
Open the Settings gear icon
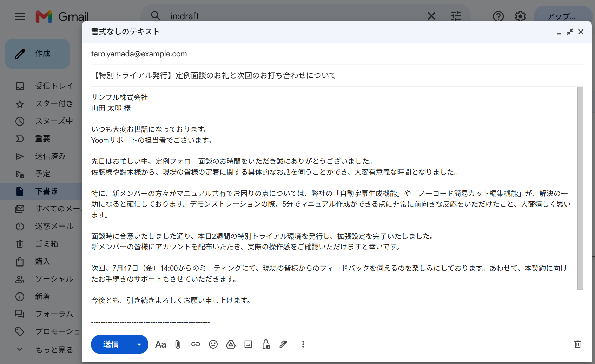(520, 16)
